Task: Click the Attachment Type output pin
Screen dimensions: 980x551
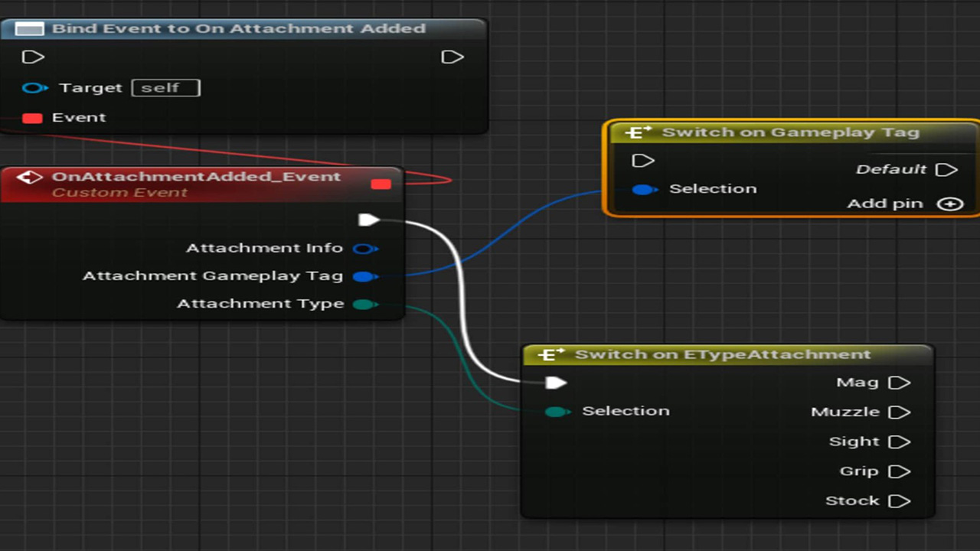Action: [364, 305]
